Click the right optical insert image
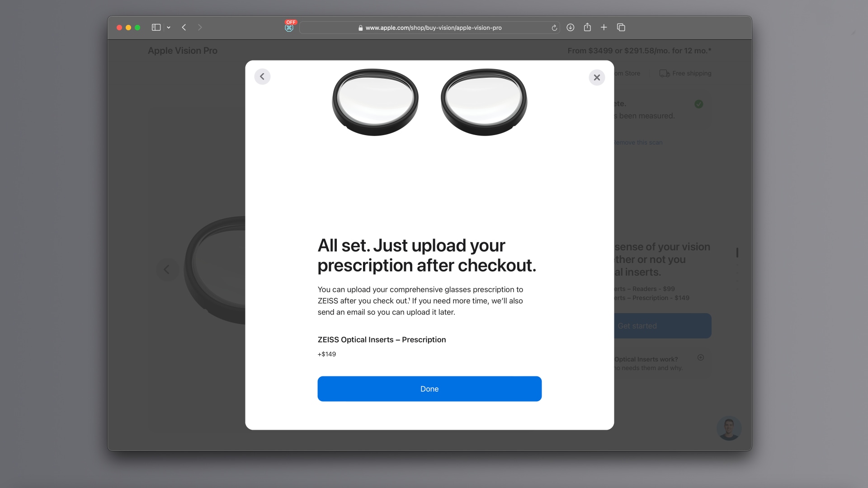 coord(484,102)
